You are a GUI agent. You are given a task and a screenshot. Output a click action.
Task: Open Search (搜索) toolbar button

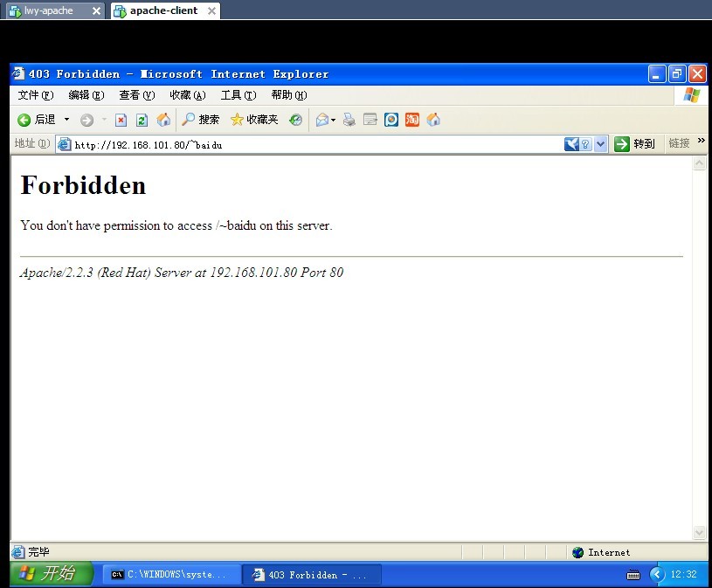pyautogui.click(x=200, y=120)
